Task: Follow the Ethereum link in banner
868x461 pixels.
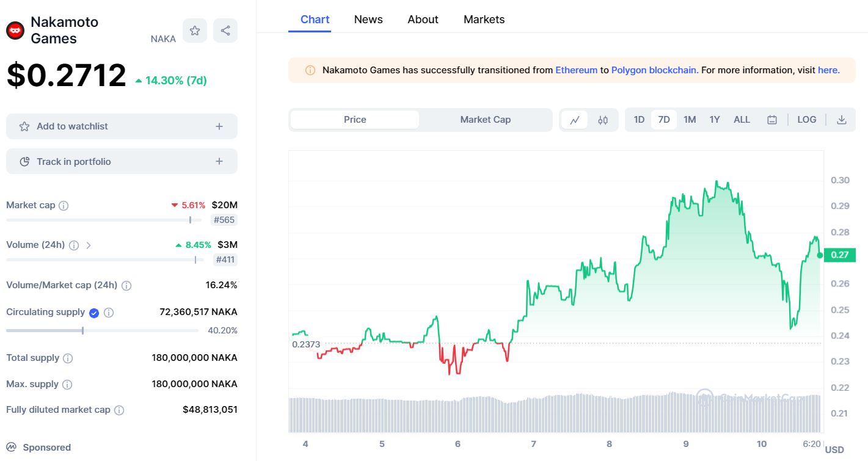Action: click(x=577, y=70)
